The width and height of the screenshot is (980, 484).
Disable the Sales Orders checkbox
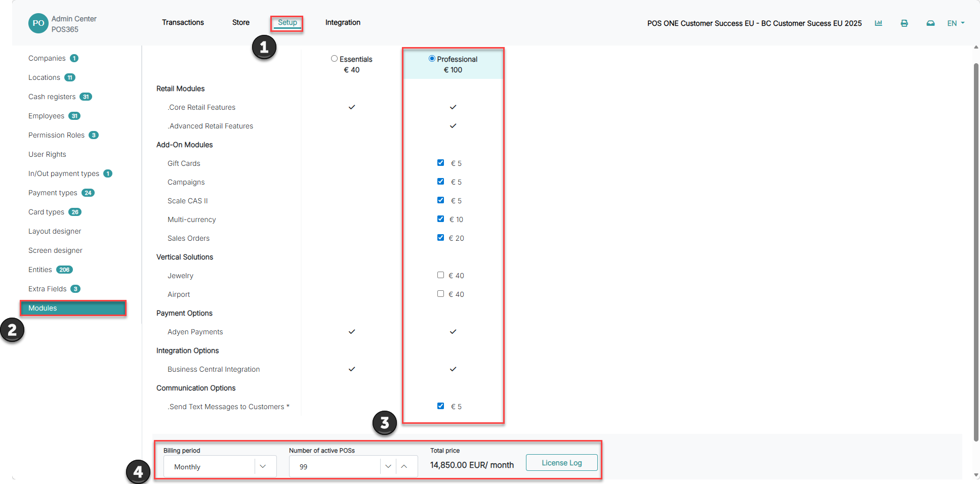click(440, 238)
